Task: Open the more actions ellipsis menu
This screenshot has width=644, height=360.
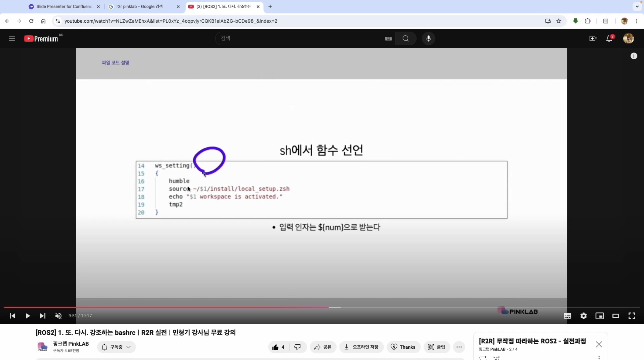Action: coord(459,347)
